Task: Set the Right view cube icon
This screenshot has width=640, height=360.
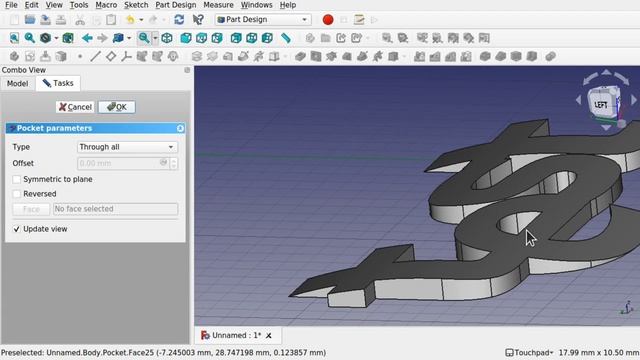Action: (217, 38)
